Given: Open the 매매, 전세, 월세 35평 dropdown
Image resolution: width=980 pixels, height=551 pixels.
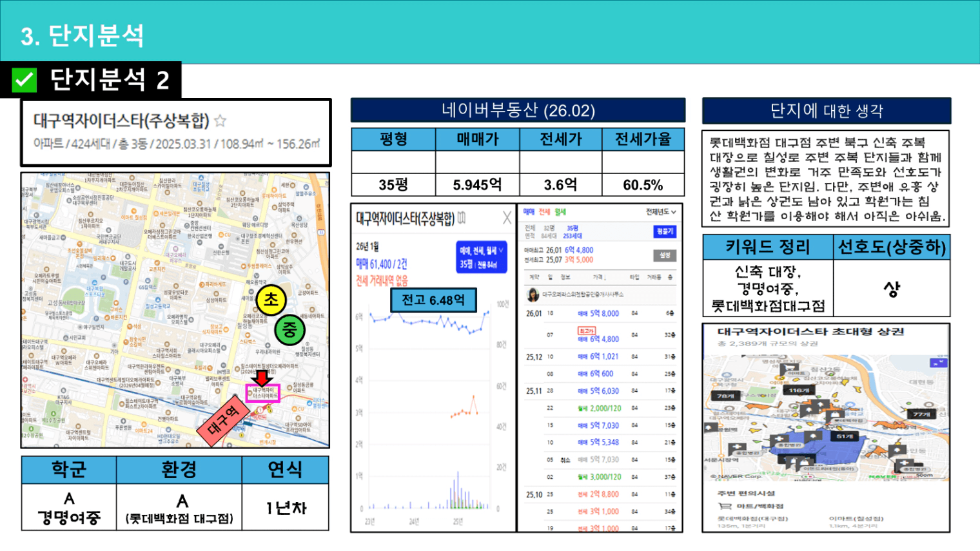Looking at the screenshot, I should pyautogui.click(x=481, y=257).
